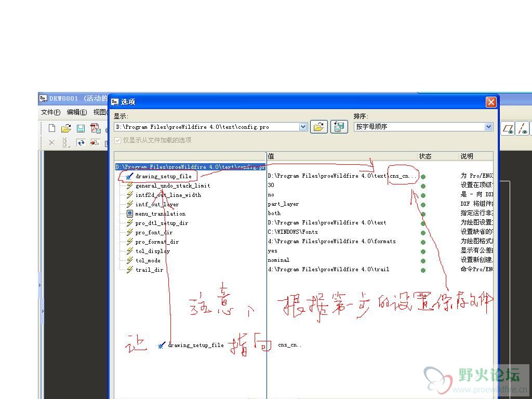This screenshot has height=399, width=532.
Task: Click the formats directory value path
Action: pos(331,241)
